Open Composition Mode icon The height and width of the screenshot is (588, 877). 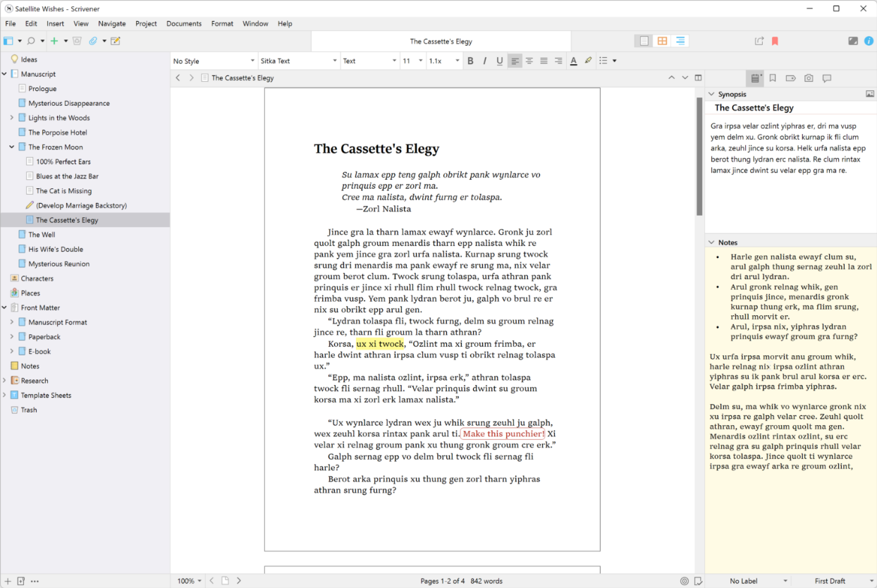853,41
